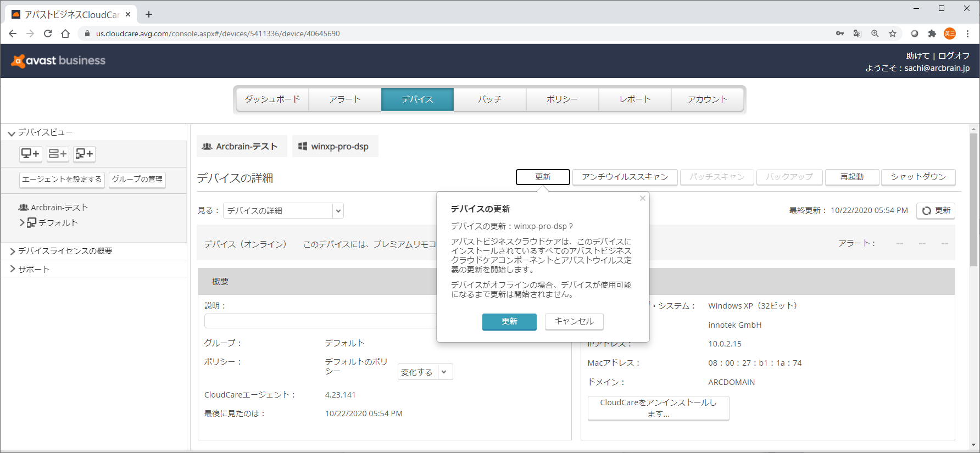Expand the デフォルト group in the tree
The height and width of the screenshot is (453, 980).
22,222
